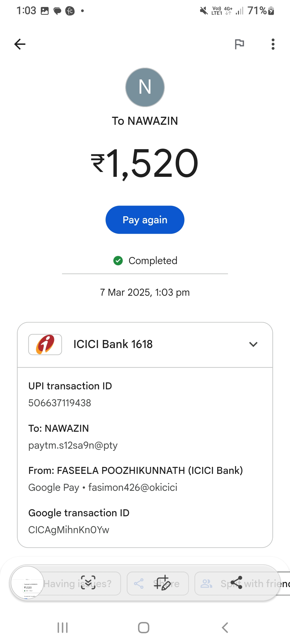Viewport: 290px width, 644px height.
Task: Tap the Completed status label
Action: pos(153,261)
